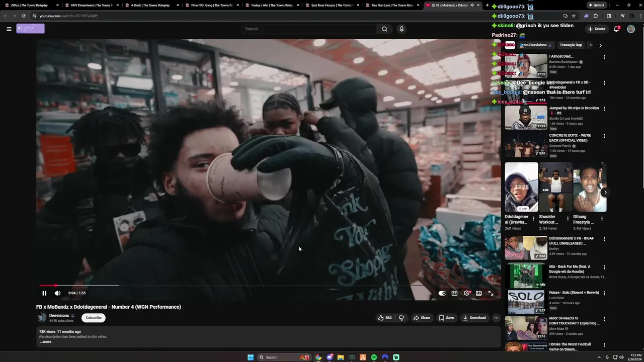Viewport: 644px width, 362px height.
Task: Bookmark page with star icon
Action: point(574,16)
